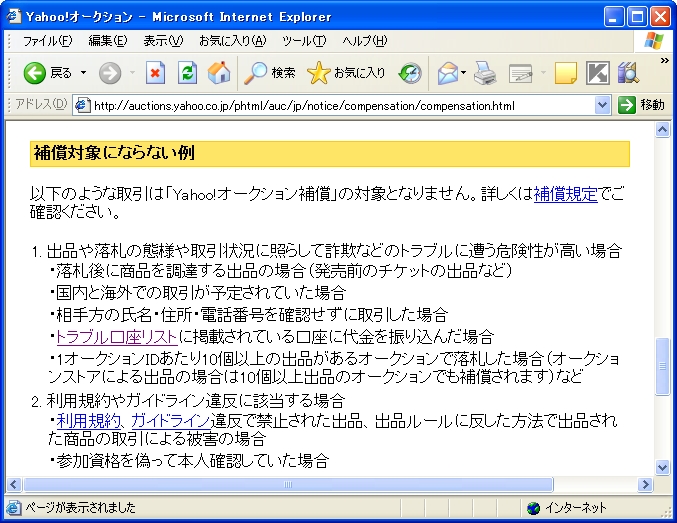The width and height of the screenshot is (677, 523).
Task: Click the Mail envelope icon
Action: click(x=447, y=73)
